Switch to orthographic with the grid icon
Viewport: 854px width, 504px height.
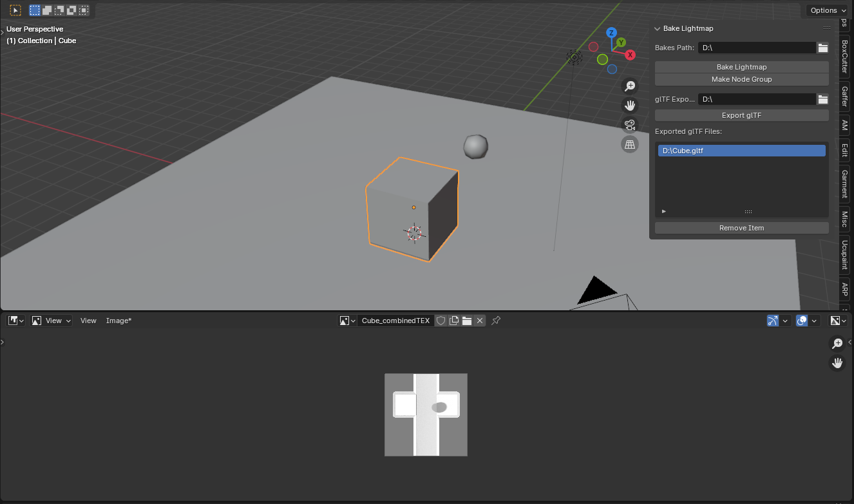point(630,145)
